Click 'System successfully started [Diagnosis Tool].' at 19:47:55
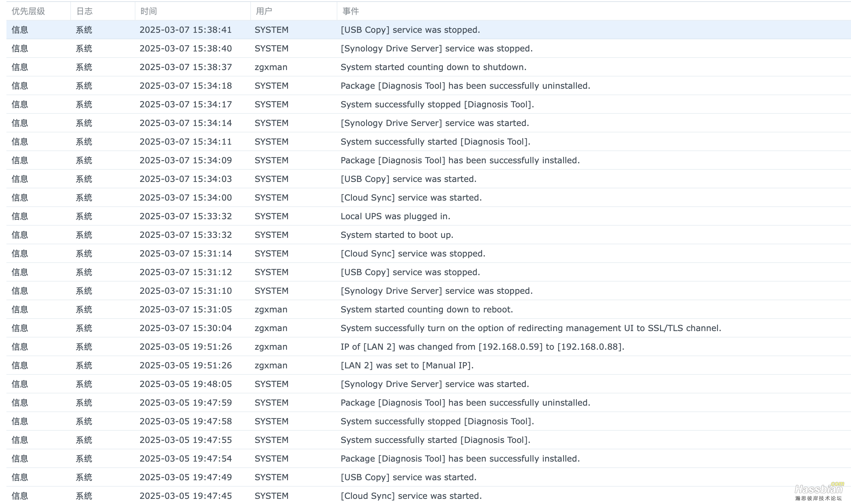This screenshot has height=504, width=851. [435, 440]
